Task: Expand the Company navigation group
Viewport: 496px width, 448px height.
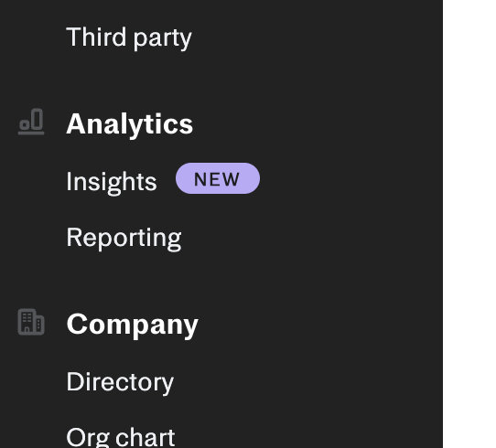Action: [x=132, y=325]
